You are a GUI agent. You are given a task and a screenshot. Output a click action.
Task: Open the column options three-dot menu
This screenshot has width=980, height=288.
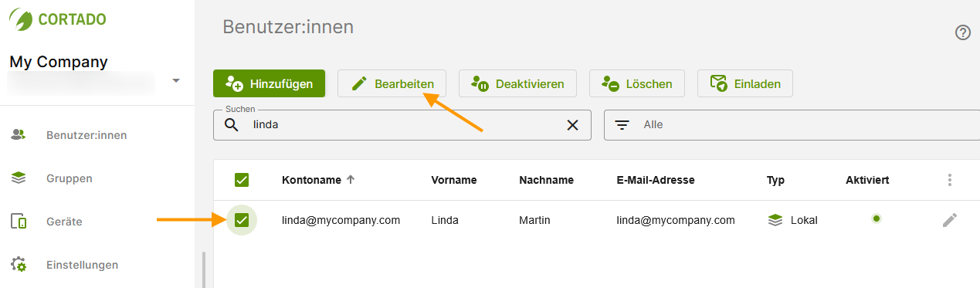[950, 180]
